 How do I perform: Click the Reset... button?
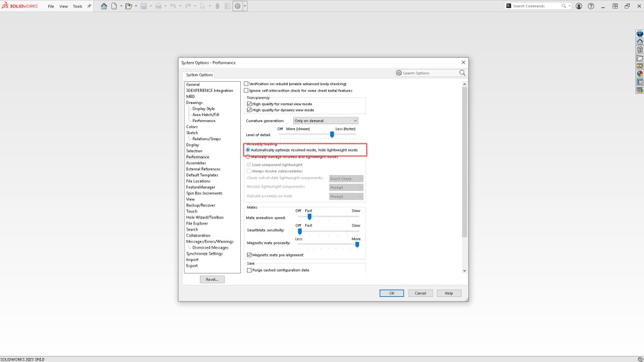(x=212, y=280)
